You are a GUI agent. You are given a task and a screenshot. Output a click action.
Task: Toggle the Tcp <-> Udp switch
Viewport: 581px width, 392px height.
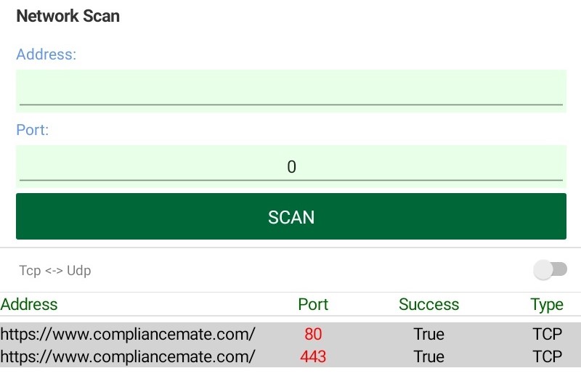pyautogui.click(x=550, y=270)
